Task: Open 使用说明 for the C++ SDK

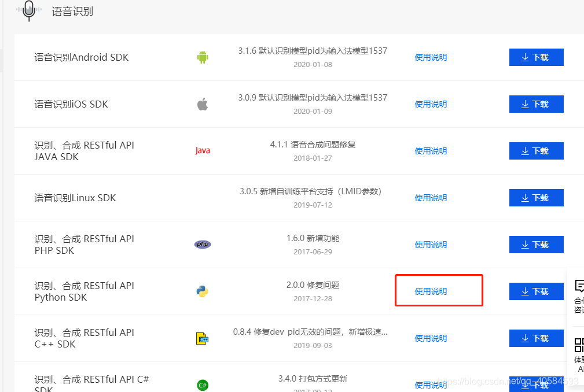Action: pyautogui.click(x=431, y=338)
